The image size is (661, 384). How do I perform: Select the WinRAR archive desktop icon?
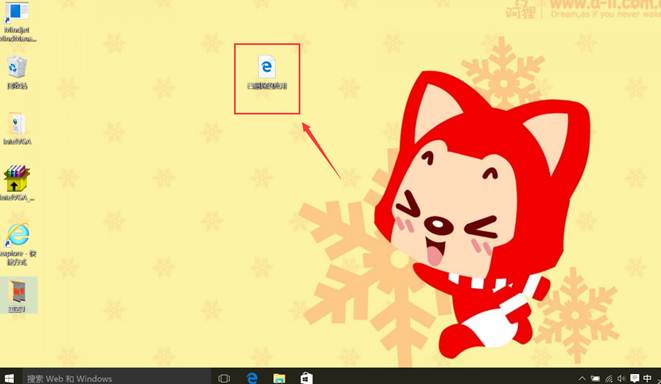[x=16, y=179]
